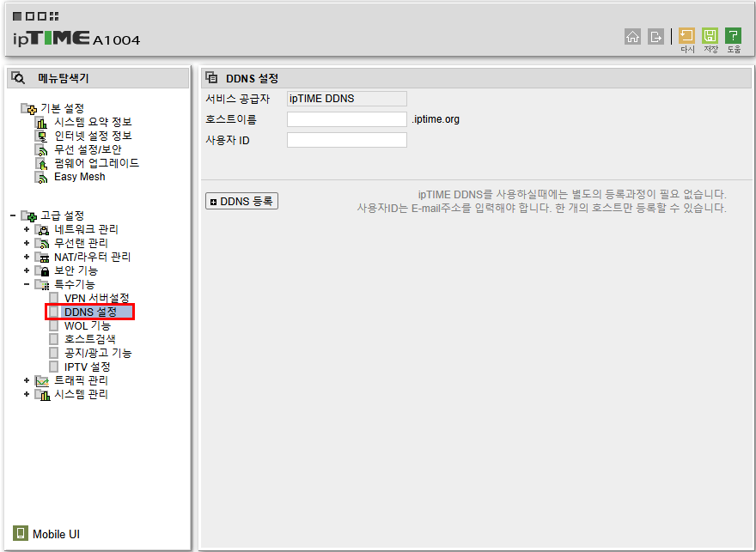The image size is (756, 552).
Task: Switch to Mobile UI link
Action: (x=56, y=534)
